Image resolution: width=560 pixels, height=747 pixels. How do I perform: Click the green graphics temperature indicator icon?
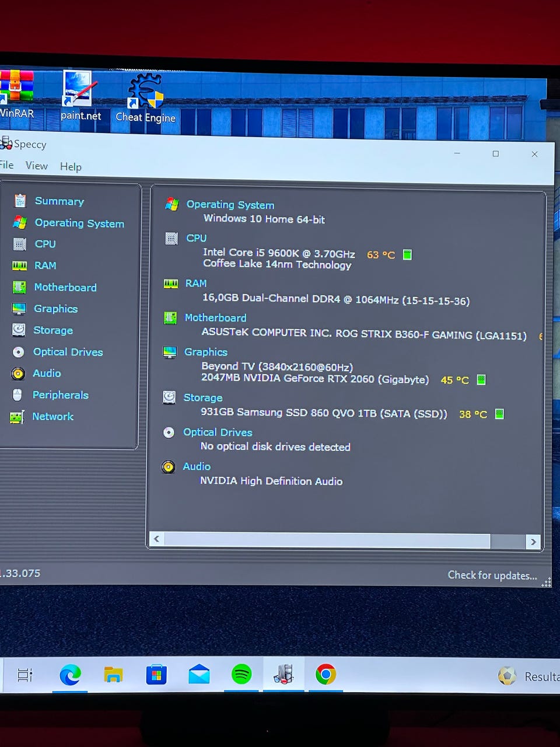pyautogui.click(x=481, y=380)
